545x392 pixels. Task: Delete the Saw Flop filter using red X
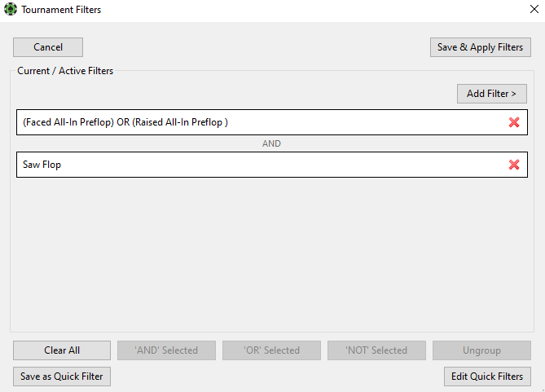514,165
